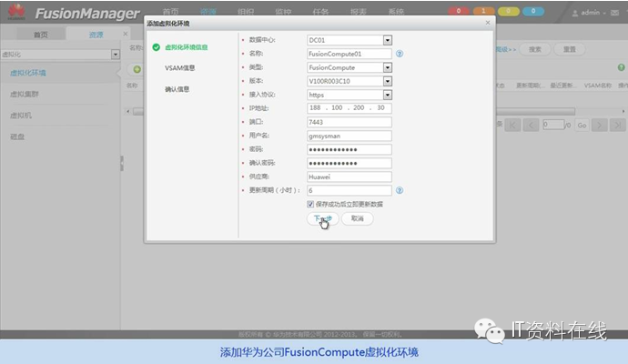Click the green add button icon
The image size is (628, 364).
pyautogui.click(x=137, y=69)
